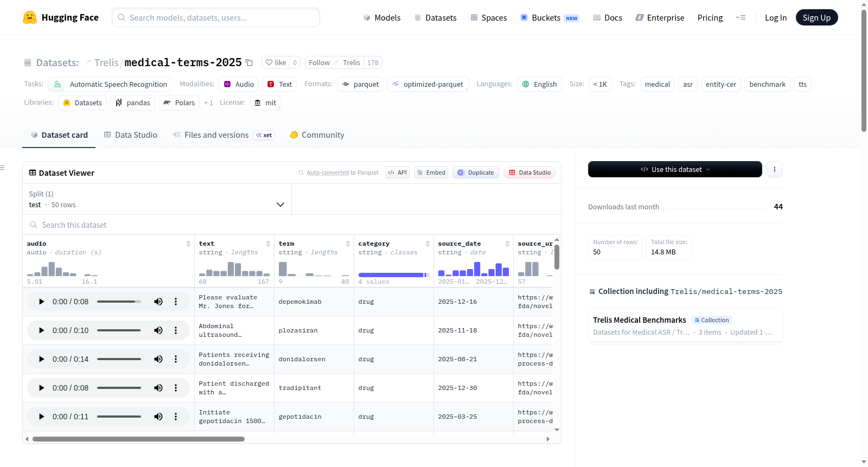This screenshot has width=868, height=467.
Task: Open Buckets in the top navigation
Action: (x=550, y=17)
